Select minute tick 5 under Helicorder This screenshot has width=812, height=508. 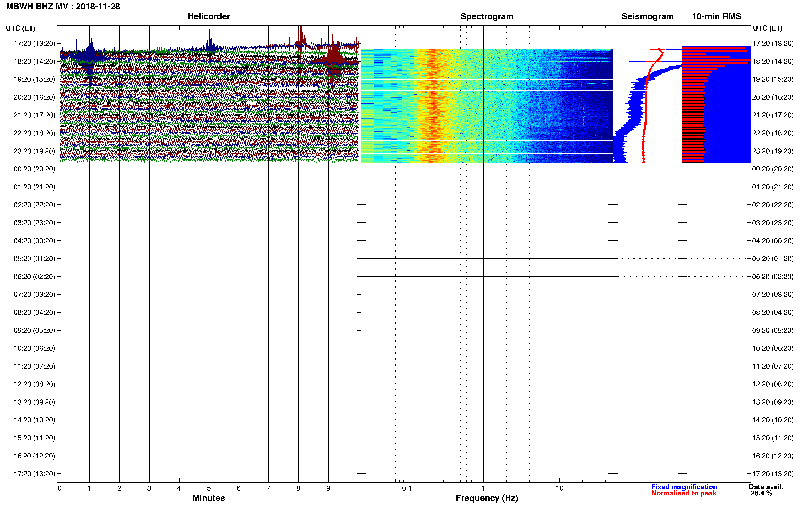coord(209,488)
